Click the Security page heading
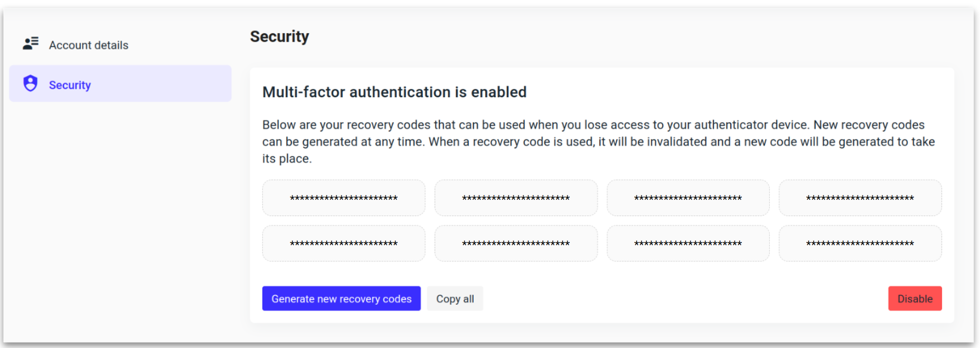980x348 pixels. click(x=279, y=36)
